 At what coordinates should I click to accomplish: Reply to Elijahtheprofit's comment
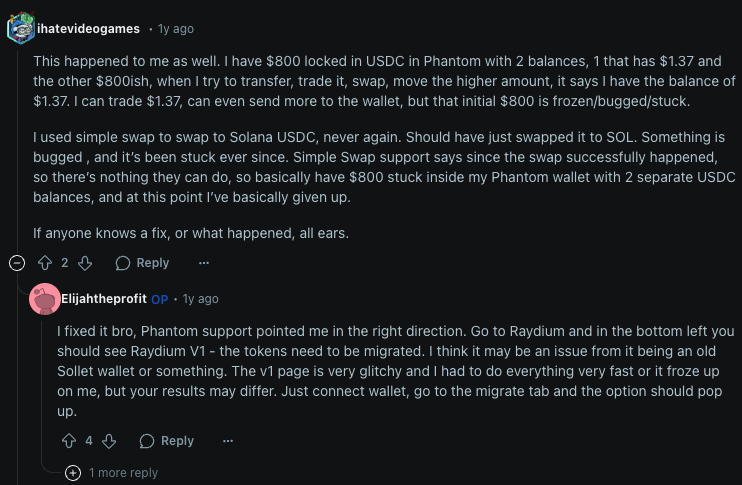click(167, 440)
